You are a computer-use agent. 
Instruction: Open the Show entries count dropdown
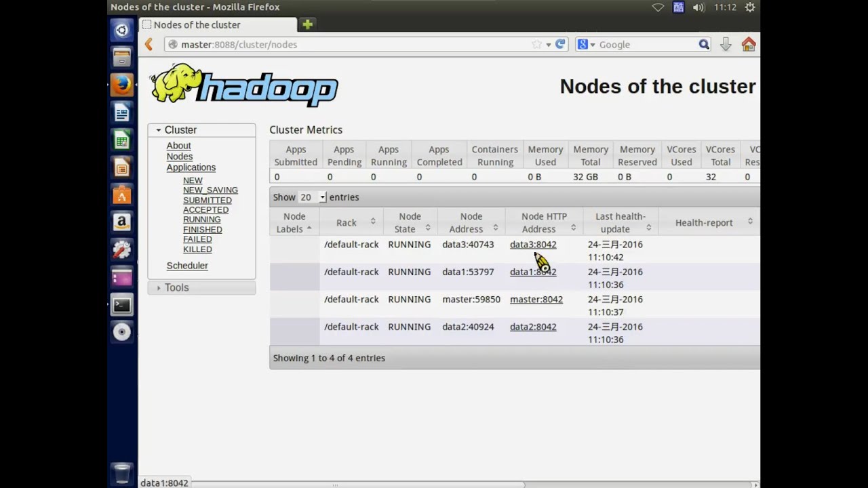[x=312, y=197]
